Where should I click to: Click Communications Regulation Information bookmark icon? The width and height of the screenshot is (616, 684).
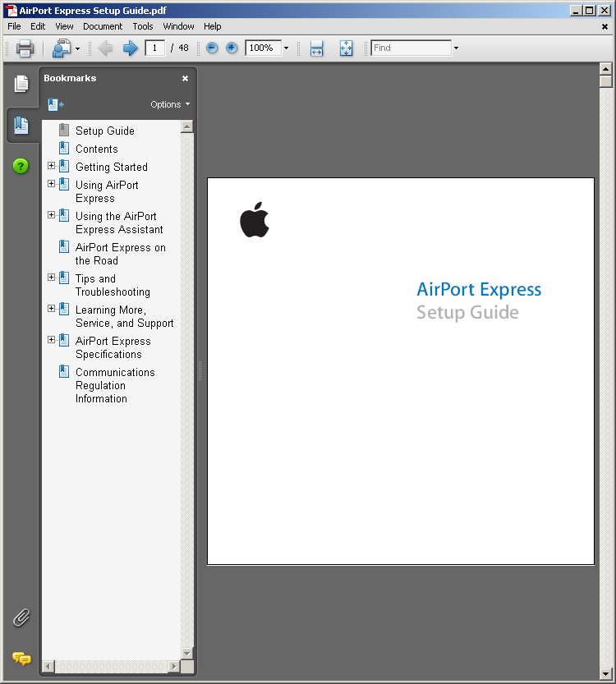(64, 371)
